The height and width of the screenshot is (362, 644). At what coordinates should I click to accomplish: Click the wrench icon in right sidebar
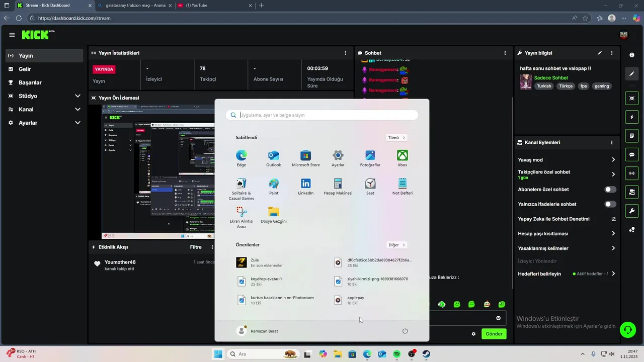[632, 211]
